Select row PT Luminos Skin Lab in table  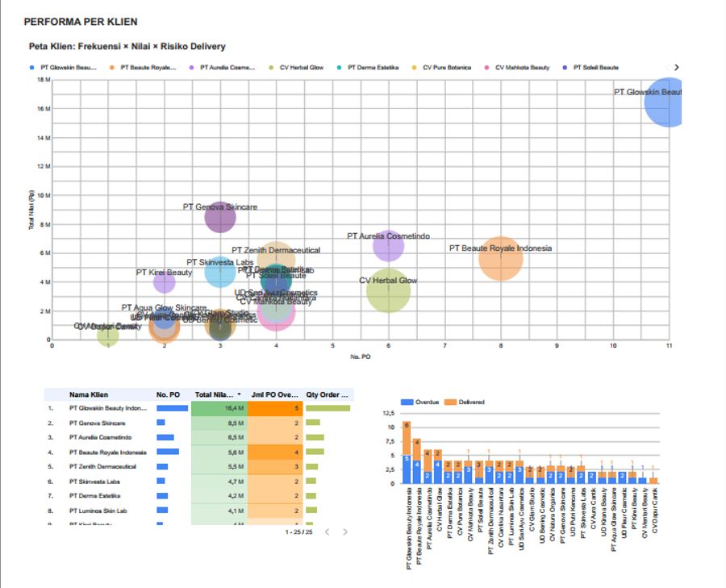199,511
